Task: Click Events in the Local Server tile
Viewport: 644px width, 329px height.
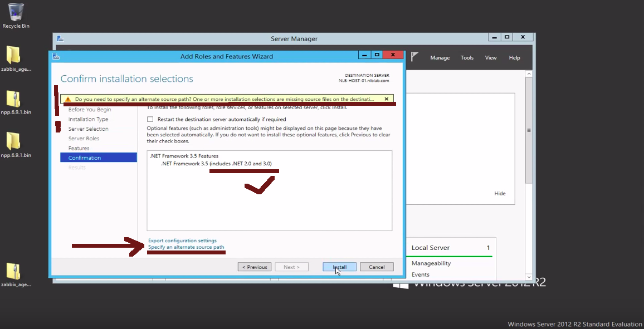Action: [x=421, y=274]
